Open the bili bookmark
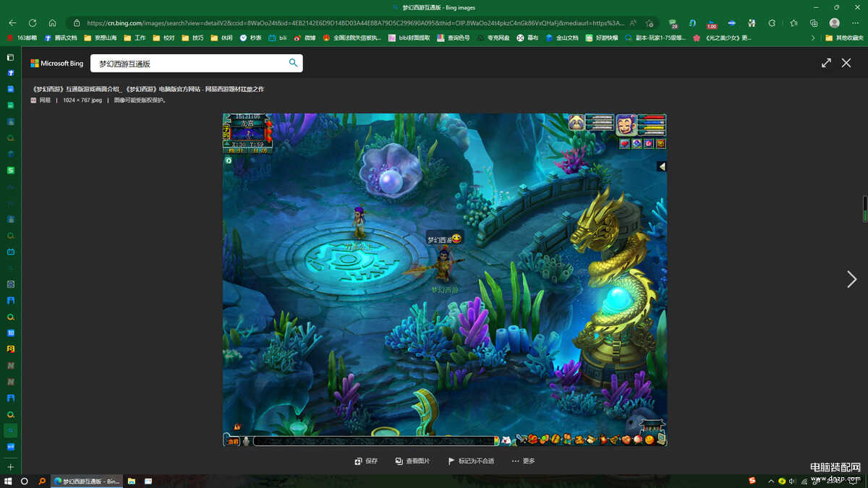The width and height of the screenshot is (868, 488). tap(278, 38)
